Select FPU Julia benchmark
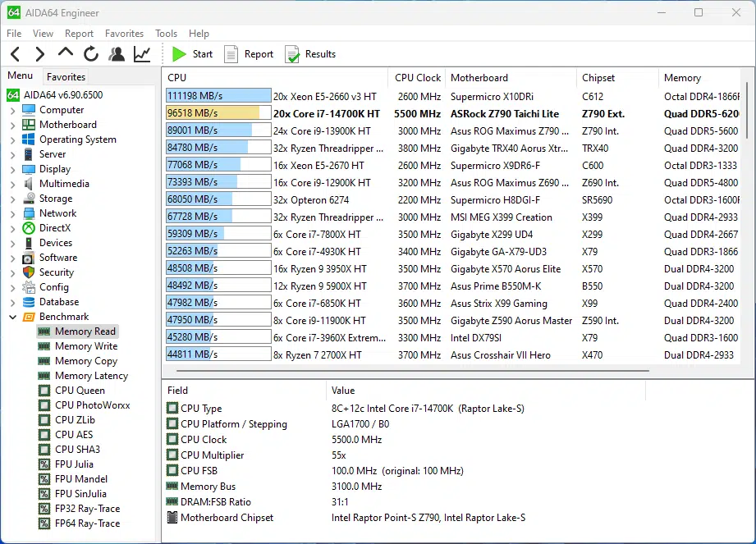 coord(74,464)
